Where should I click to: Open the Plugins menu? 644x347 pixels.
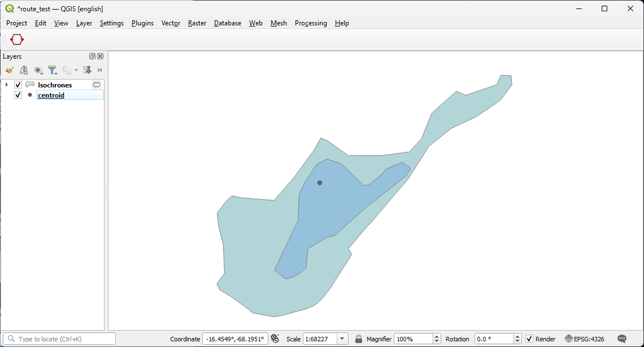coord(142,23)
